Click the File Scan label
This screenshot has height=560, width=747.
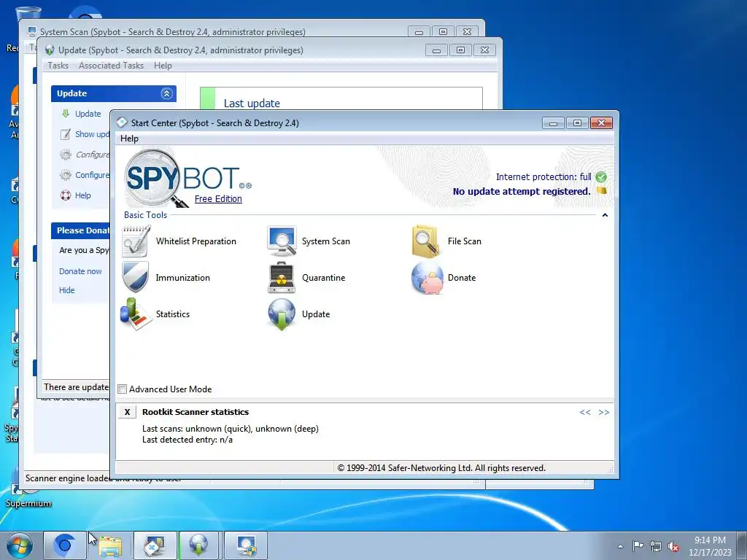coord(465,241)
